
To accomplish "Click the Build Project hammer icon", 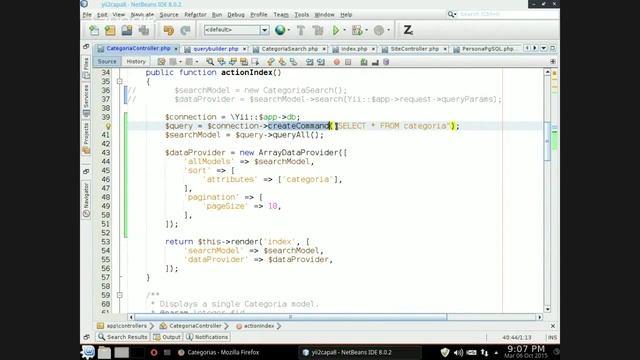I will point(301,30).
